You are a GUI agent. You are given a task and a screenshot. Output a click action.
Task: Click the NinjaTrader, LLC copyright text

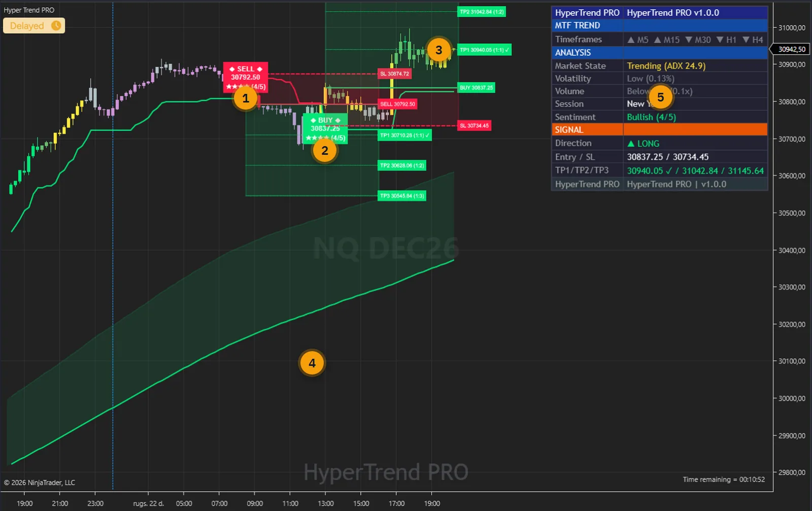point(40,483)
